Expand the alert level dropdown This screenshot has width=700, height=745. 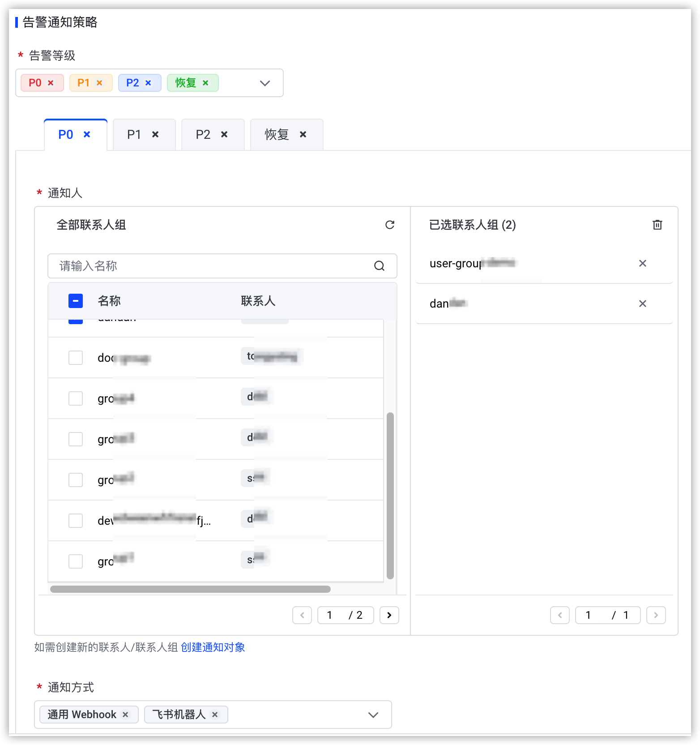[x=265, y=83]
